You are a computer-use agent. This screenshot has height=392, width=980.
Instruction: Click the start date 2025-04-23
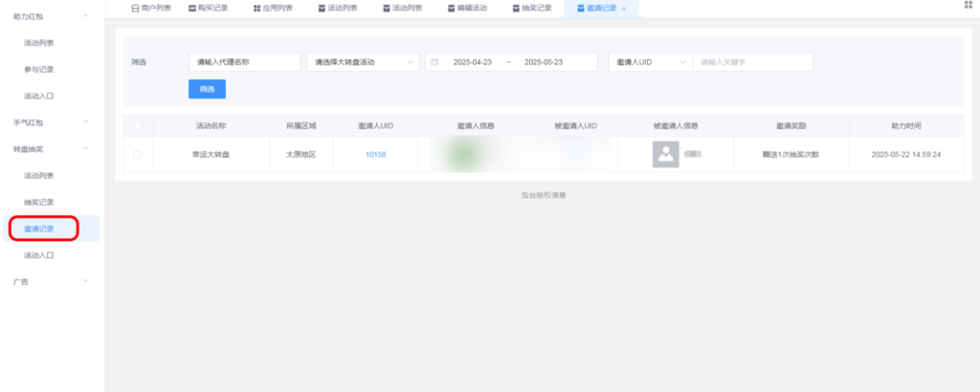473,62
